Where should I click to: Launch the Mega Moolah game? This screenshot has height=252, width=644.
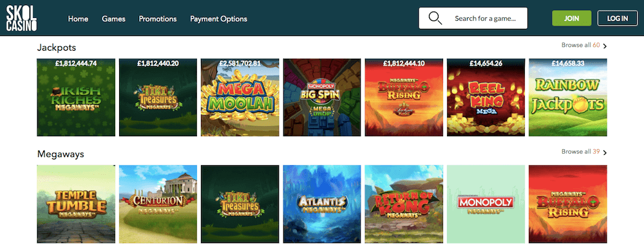tap(240, 98)
